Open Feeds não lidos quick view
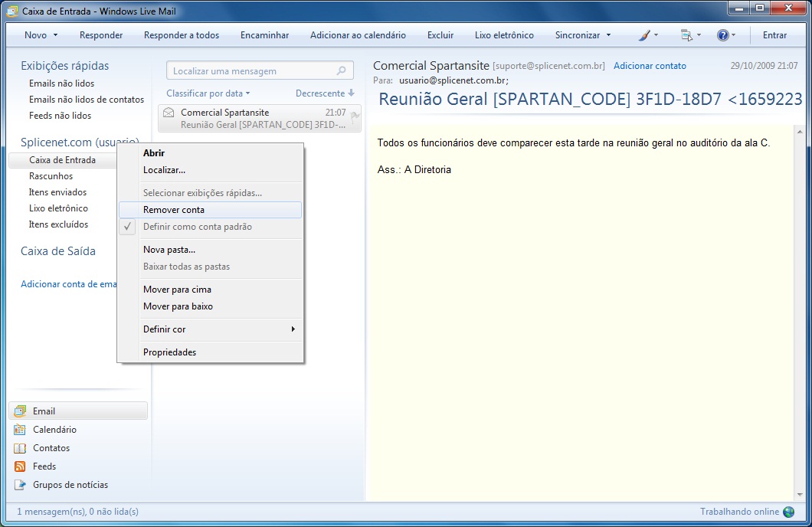Image resolution: width=812 pixels, height=527 pixels. 60,116
